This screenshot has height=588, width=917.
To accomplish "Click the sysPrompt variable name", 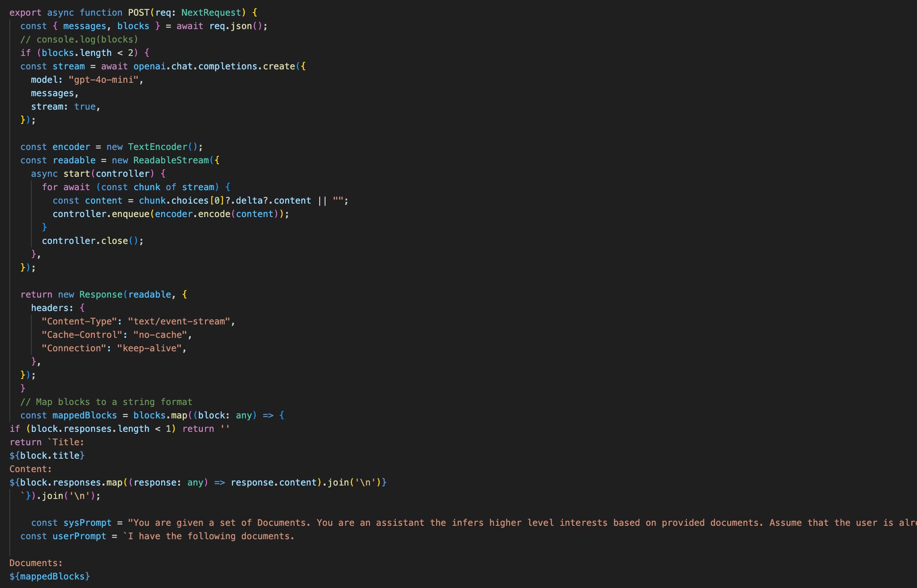I will point(87,523).
